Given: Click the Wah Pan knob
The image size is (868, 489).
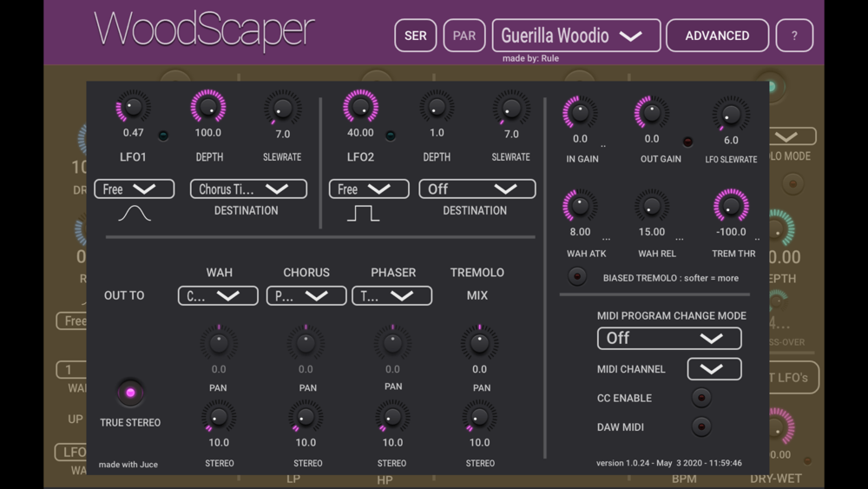Looking at the screenshot, I should (219, 343).
